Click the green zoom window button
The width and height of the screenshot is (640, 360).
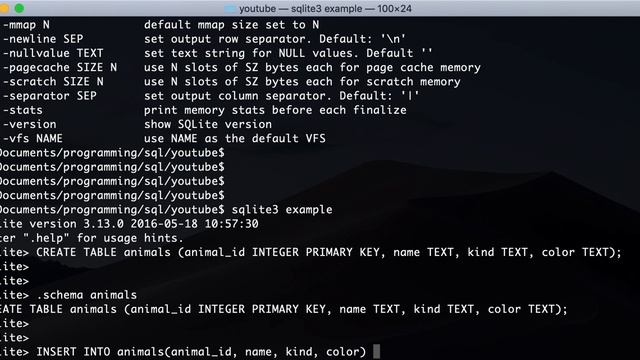(x=19, y=8)
